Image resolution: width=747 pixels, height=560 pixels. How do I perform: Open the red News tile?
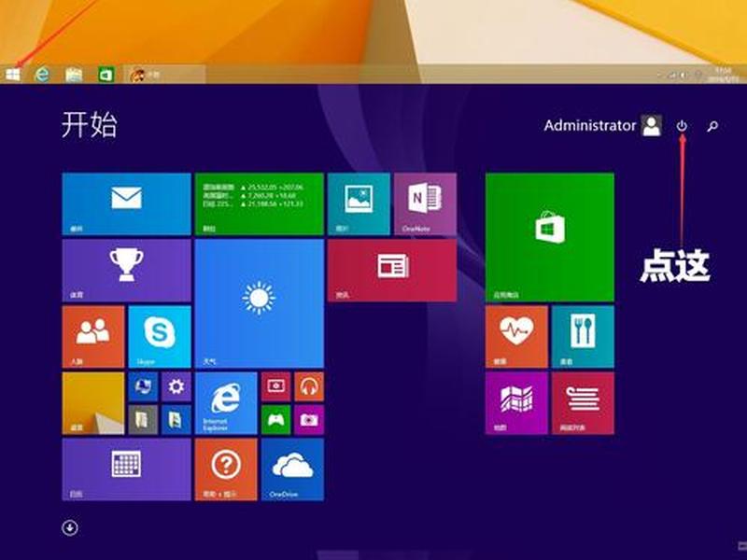392,270
